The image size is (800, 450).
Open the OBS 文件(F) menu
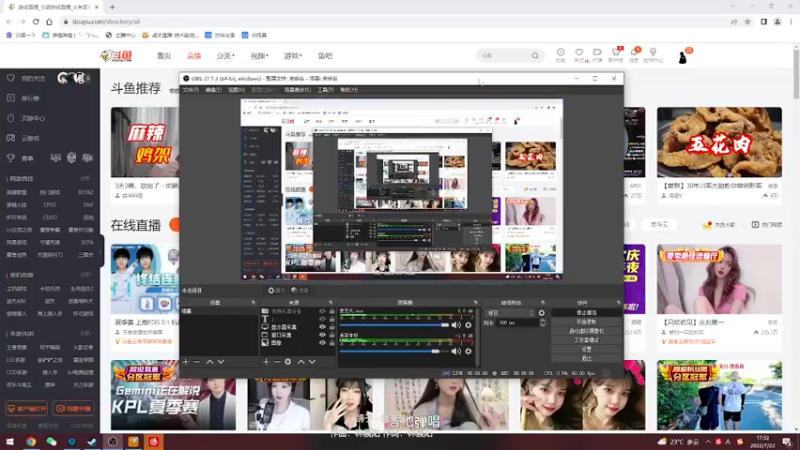[190, 90]
